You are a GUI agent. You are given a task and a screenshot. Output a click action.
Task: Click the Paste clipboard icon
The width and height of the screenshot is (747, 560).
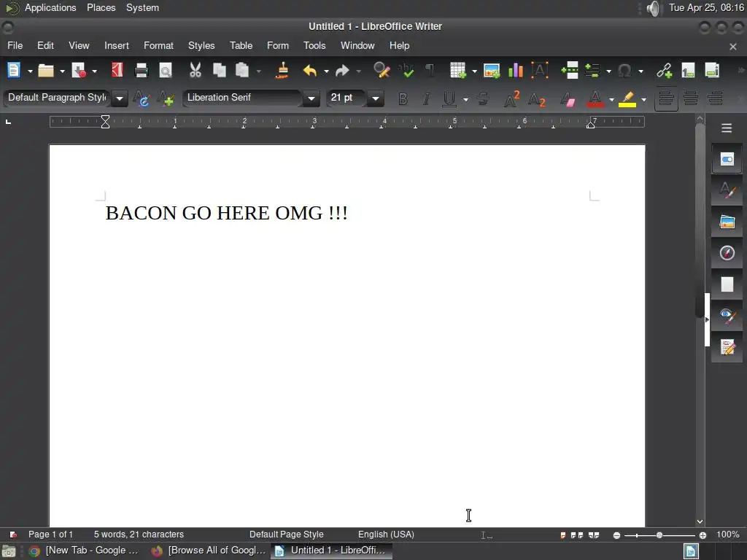pos(242,71)
